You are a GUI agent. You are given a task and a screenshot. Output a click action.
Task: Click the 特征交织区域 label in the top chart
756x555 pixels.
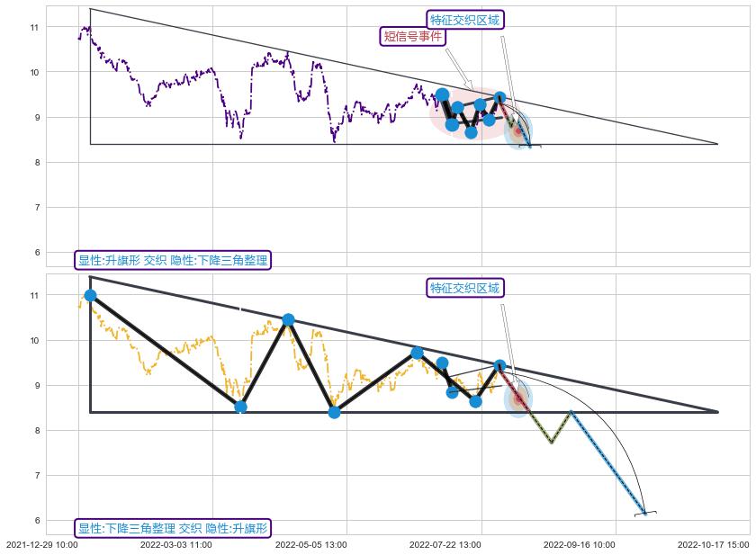tap(464, 20)
